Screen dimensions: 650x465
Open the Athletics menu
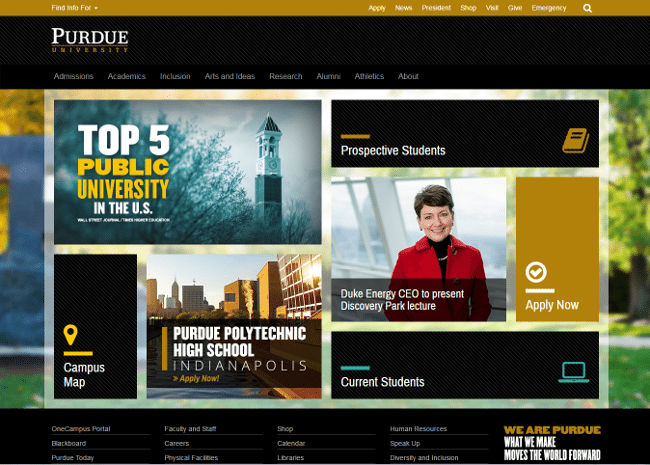pyautogui.click(x=369, y=76)
